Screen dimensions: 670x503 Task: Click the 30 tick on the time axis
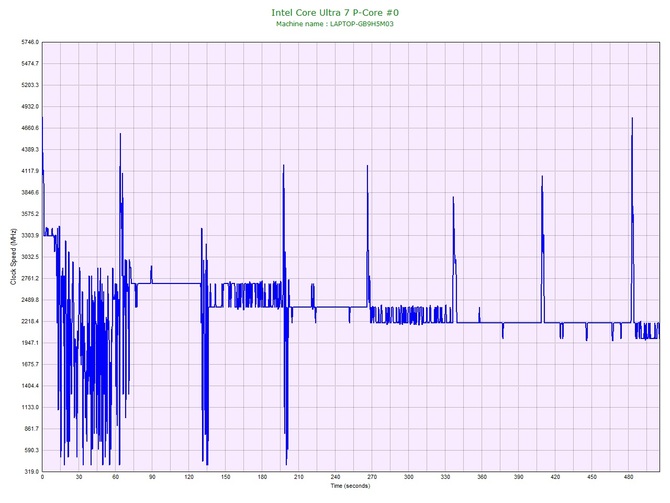click(79, 477)
